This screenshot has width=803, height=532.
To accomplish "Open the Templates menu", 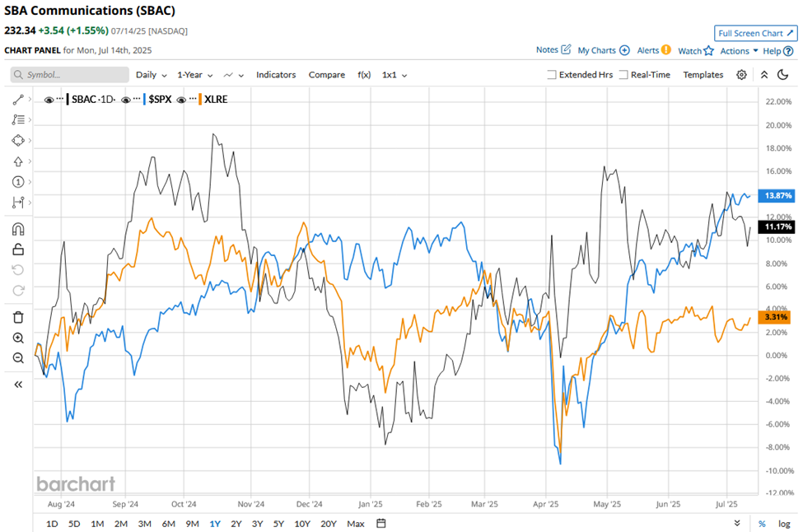I will [703, 75].
